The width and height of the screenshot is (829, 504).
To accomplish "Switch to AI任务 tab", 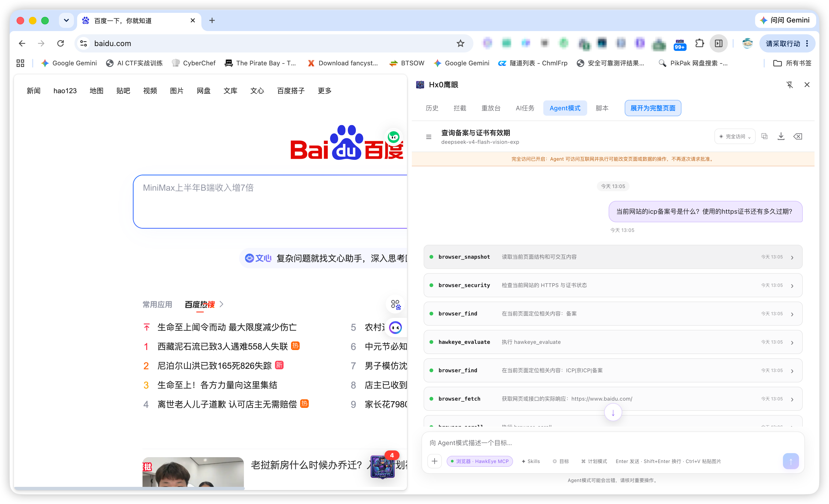I will pos(525,108).
